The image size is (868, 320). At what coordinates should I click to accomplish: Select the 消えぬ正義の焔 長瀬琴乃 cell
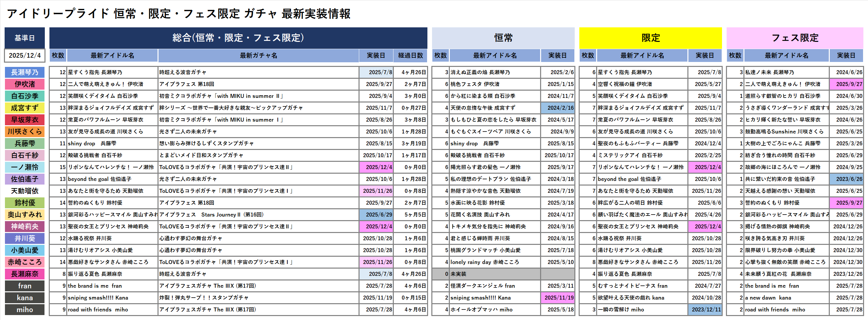point(495,73)
